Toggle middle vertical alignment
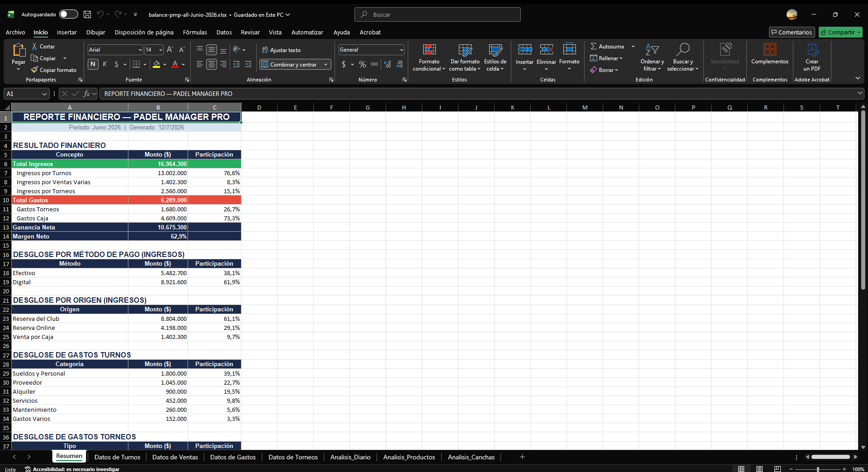Image resolution: width=868 pixels, height=472 pixels. pos(212,50)
